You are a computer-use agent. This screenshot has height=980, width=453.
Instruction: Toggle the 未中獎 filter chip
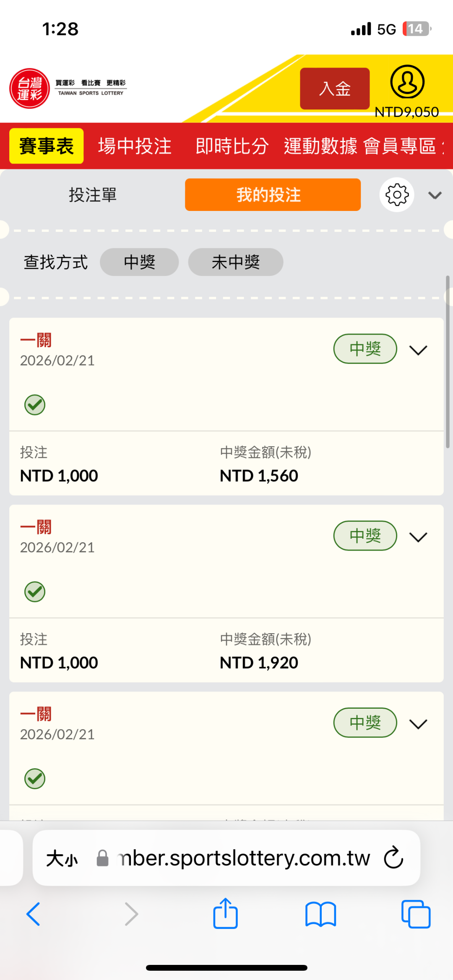(235, 262)
